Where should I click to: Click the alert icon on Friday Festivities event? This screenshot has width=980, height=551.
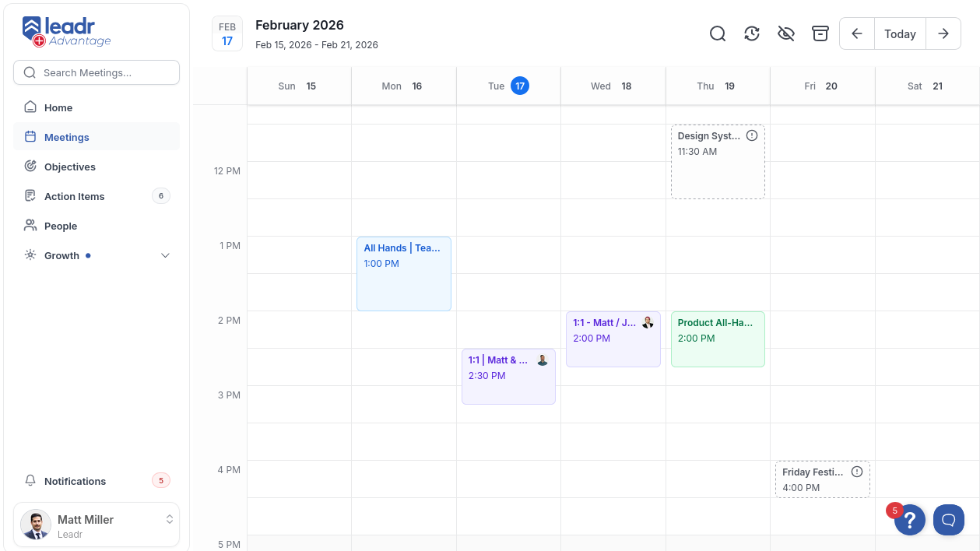coord(856,470)
